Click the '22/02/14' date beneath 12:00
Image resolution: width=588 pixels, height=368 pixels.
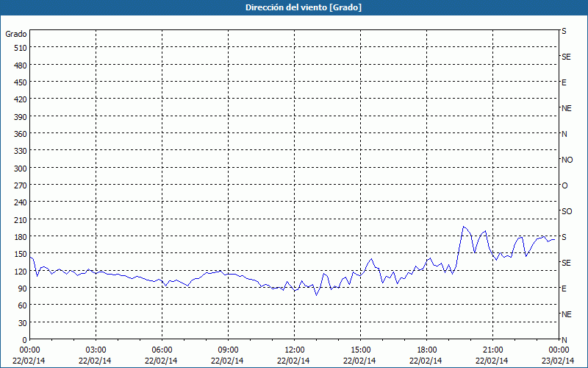click(293, 361)
